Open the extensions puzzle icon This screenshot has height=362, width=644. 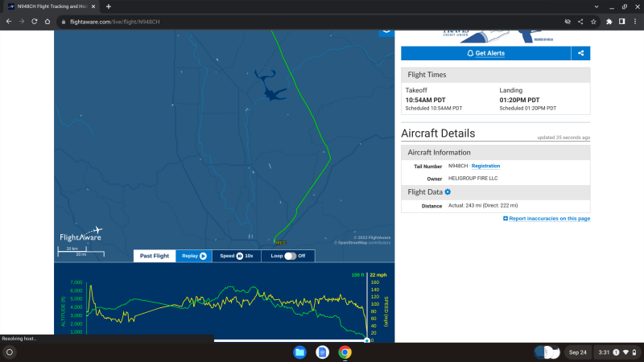pos(609,22)
